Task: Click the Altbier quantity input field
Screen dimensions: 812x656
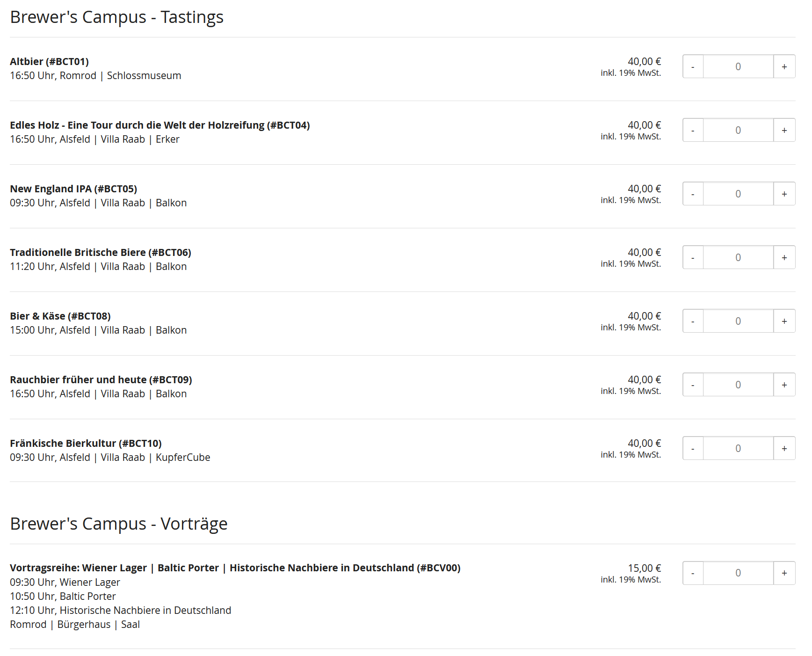Action: click(x=738, y=66)
